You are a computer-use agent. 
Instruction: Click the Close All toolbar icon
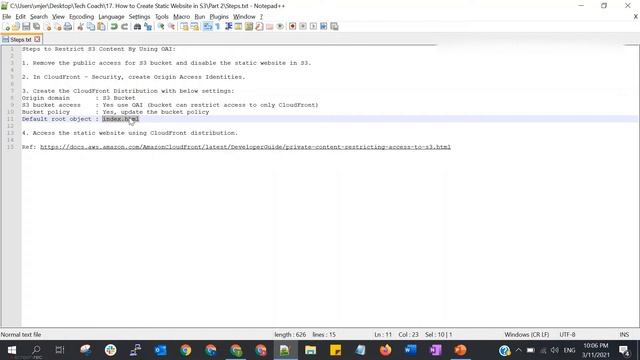58,27
